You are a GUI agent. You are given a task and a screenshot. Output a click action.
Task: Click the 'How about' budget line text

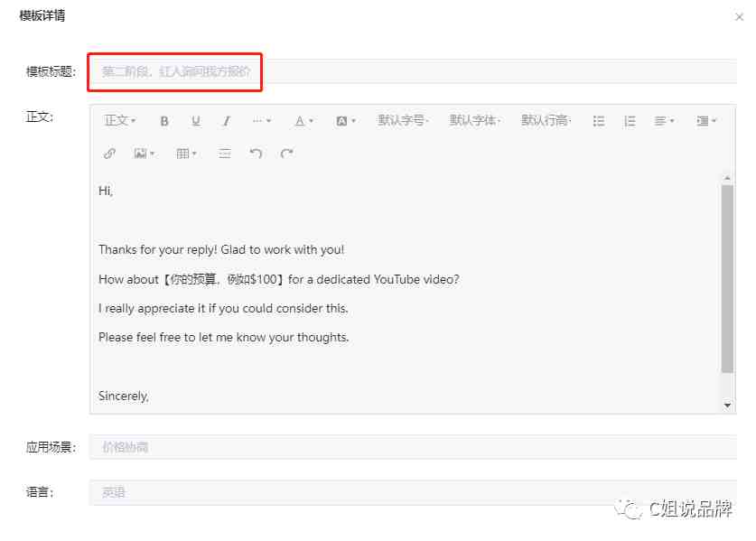pos(279,279)
